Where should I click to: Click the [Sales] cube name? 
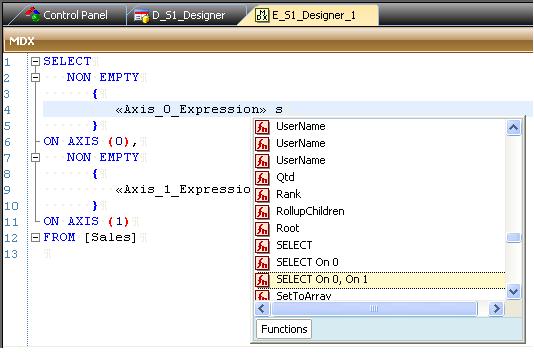[x=110, y=237]
